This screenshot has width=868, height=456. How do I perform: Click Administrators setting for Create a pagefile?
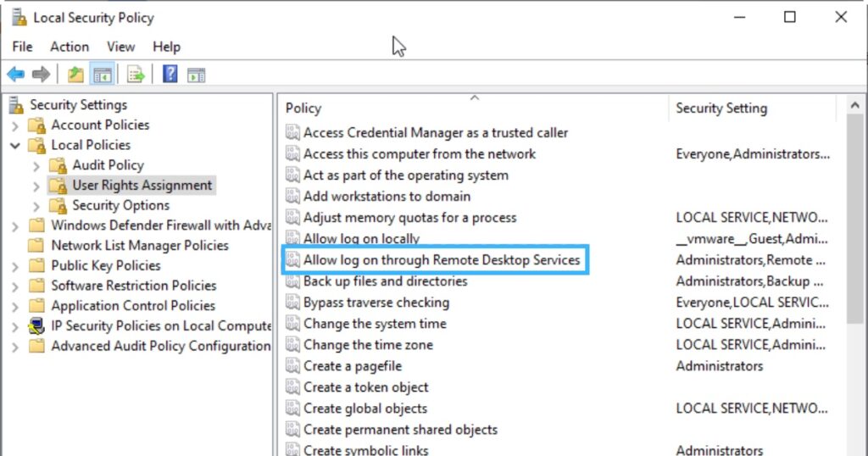[719, 366]
